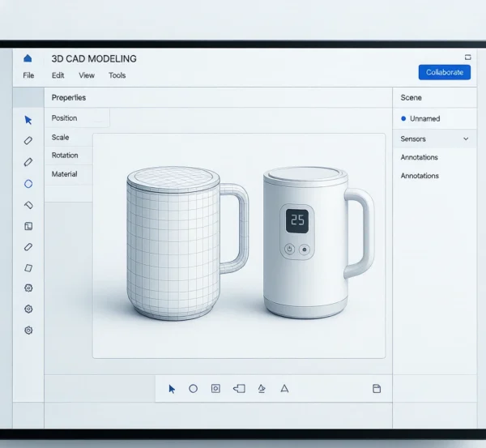Open the Material property row
Viewport: 486px width, 448px height.
pos(69,174)
